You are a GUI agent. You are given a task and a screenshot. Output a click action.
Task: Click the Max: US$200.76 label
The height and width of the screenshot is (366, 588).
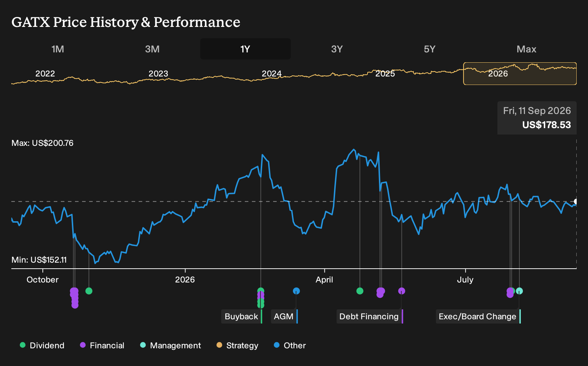42,143
